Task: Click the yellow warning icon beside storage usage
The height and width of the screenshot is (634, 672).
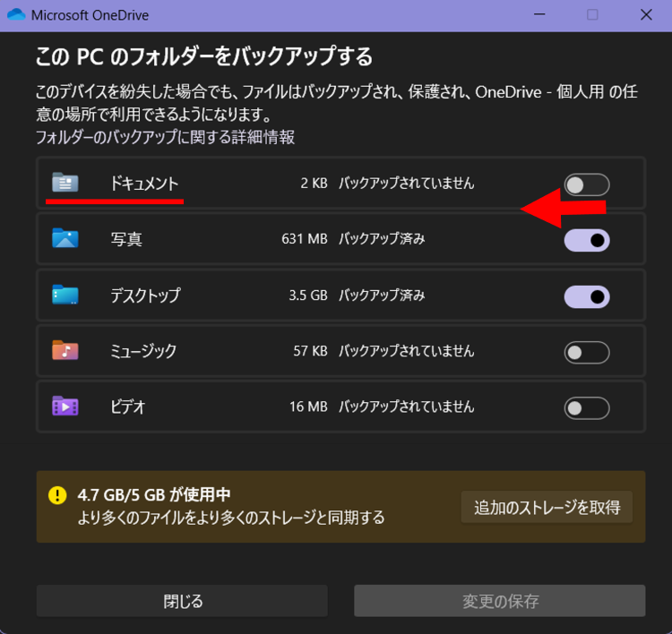Action: pyautogui.click(x=57, y=495)
